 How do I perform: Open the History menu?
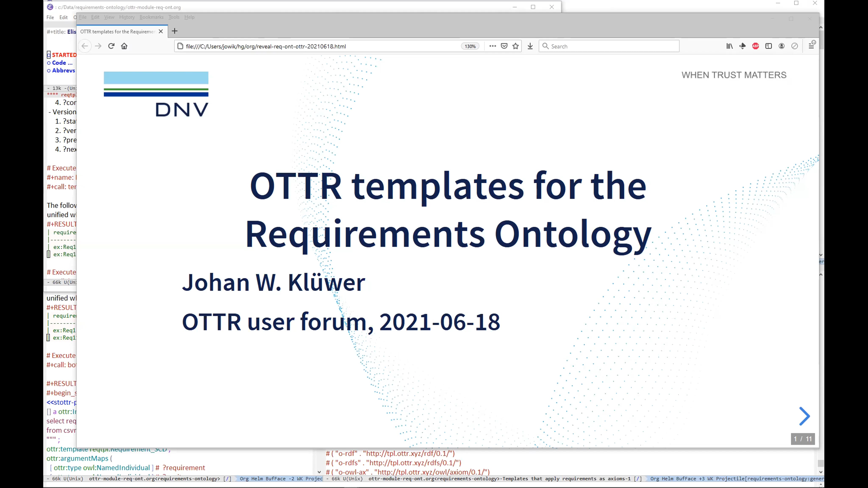127,17
